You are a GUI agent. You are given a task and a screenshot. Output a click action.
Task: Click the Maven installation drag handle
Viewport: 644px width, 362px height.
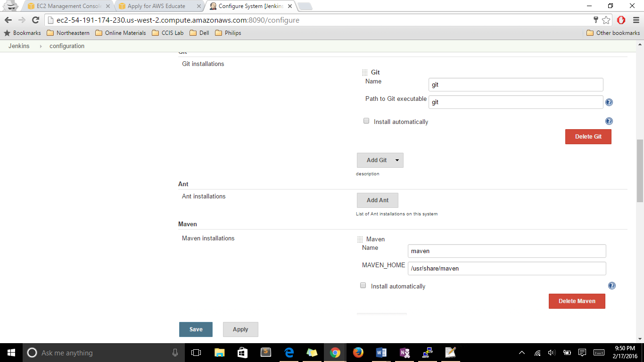360,239
